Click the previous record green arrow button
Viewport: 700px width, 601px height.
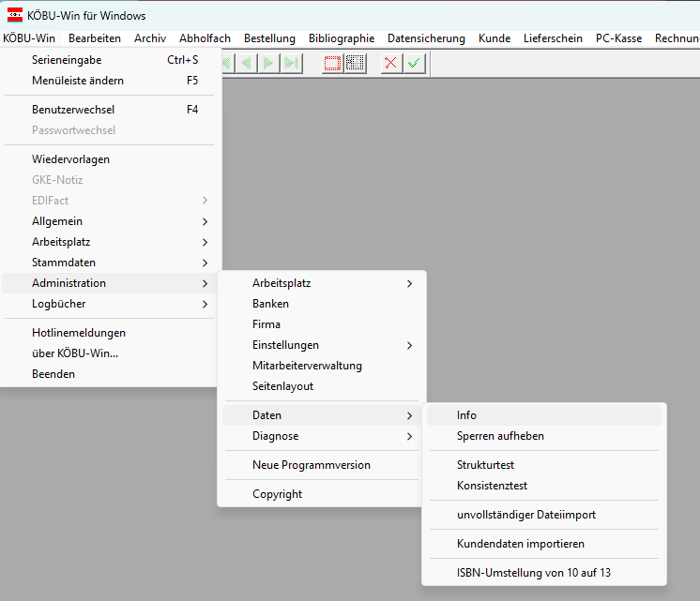tap(246, 64)
